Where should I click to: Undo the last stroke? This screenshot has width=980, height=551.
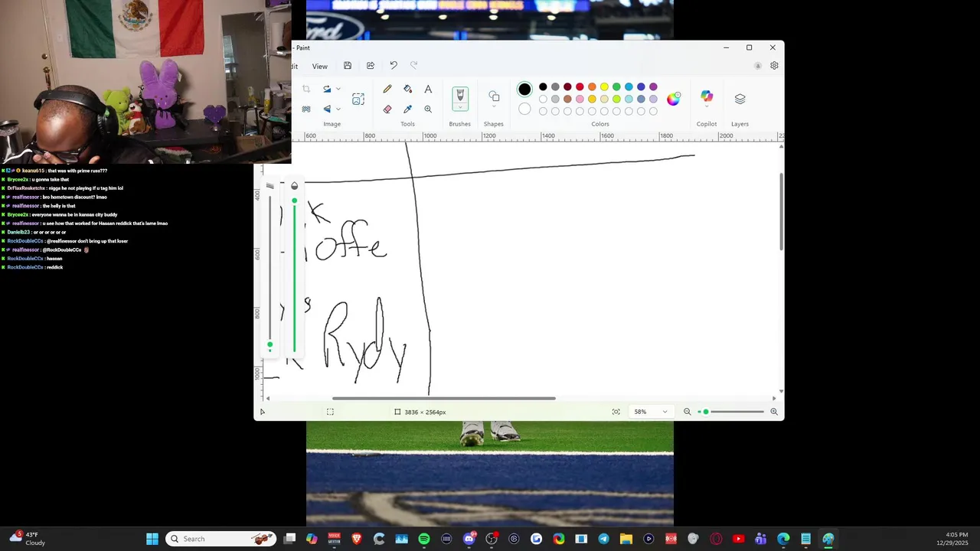point(394,66)
